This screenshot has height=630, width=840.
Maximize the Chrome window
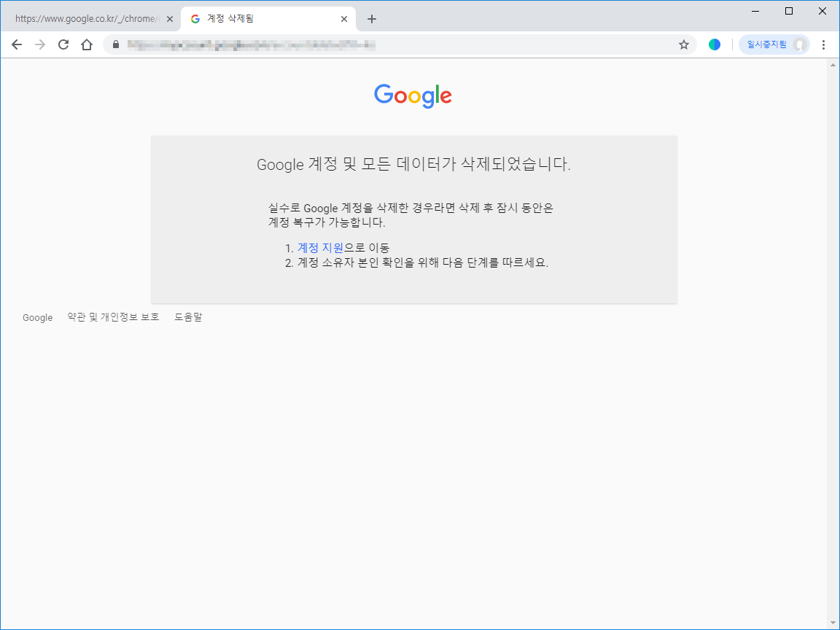click(788, 11)
